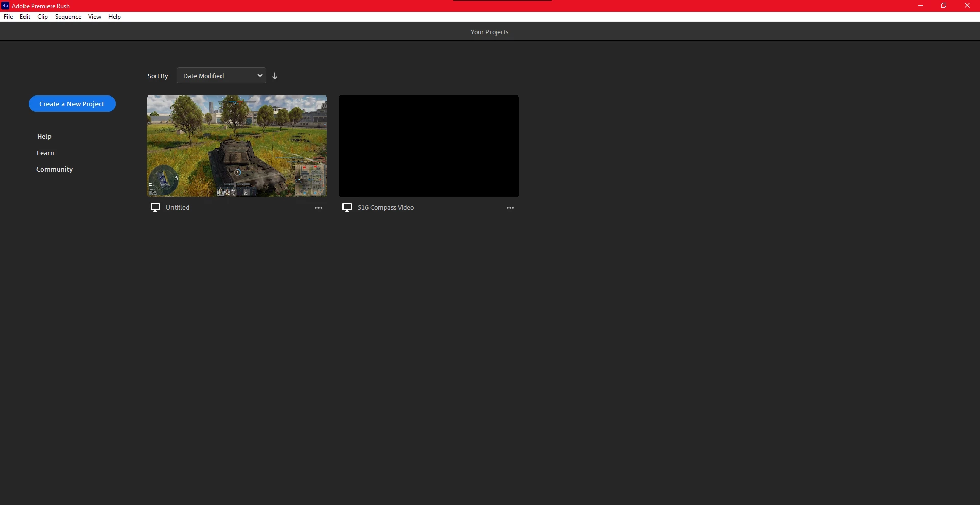Click the monitor icon beside 516 Compass Video
Viewport: 980px width, 505px height.
point(347,207)
